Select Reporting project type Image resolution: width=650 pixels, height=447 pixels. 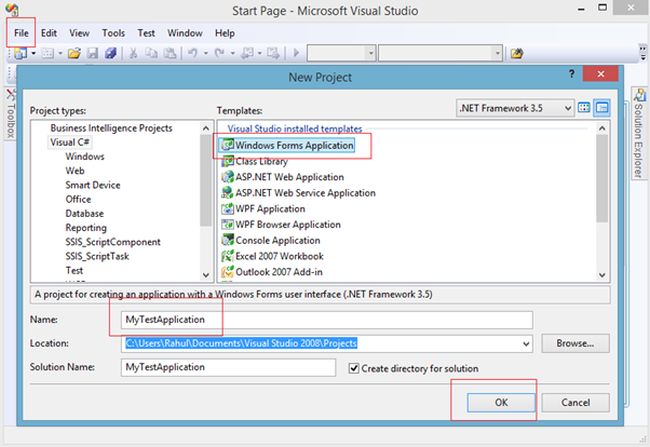pyautogui.click(x=86, y=228)
